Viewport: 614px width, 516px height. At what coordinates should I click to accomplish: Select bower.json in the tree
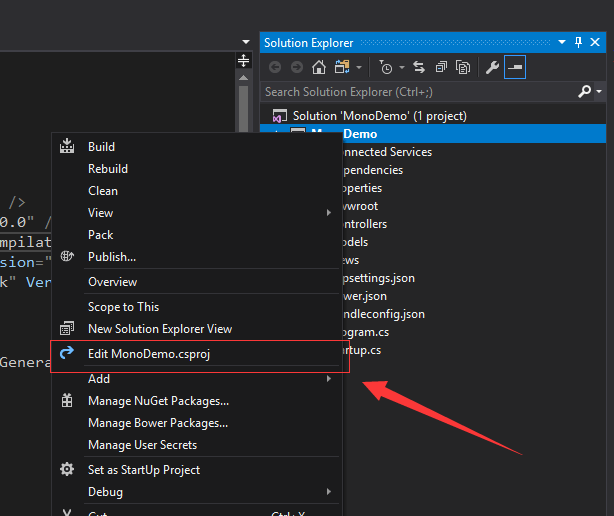click(365, 296)
